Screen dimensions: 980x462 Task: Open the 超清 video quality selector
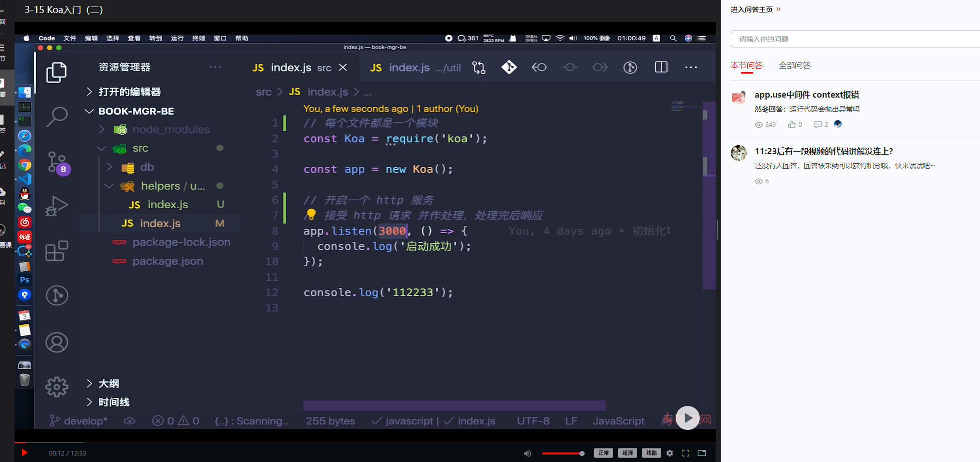(628, 453)
